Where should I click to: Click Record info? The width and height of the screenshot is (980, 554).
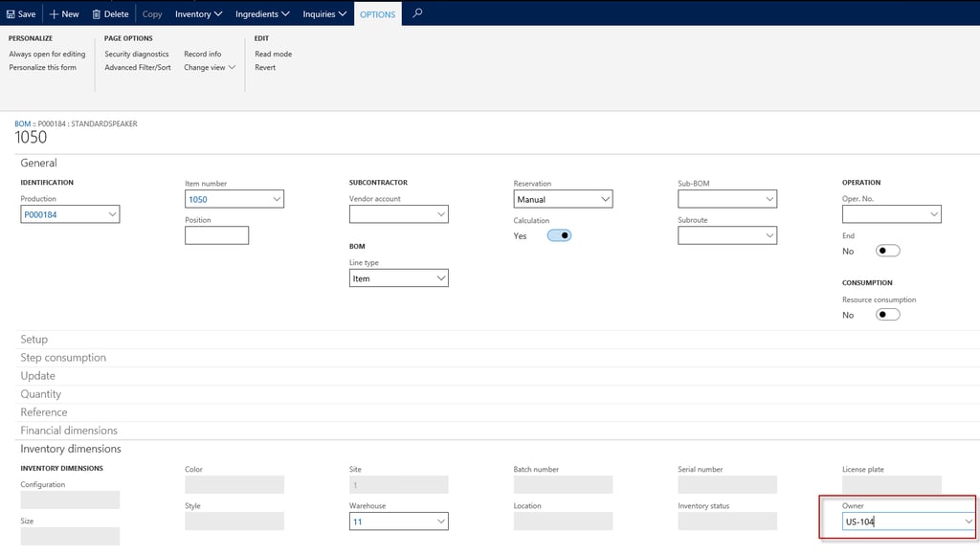point(203,54)
